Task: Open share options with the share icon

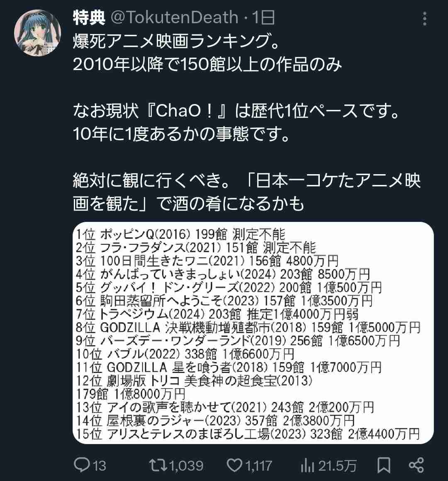Action: tap(416, 465)
